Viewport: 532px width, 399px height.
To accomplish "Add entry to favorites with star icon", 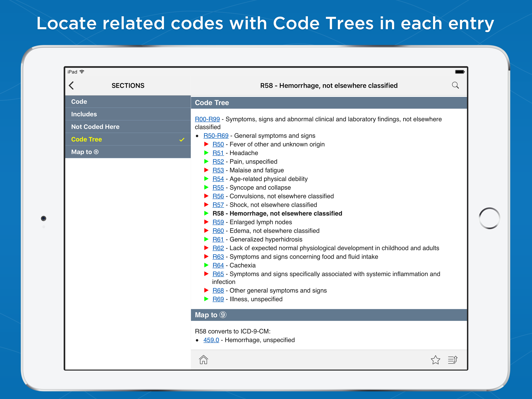I will (x=435, y=360).
